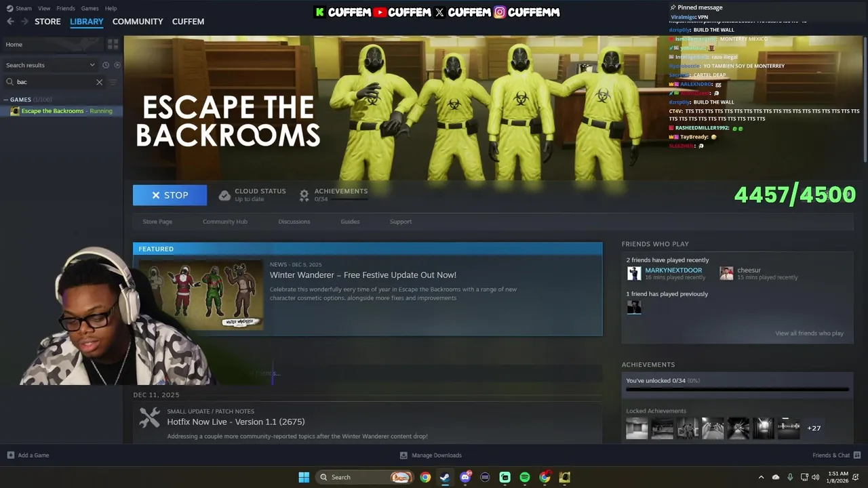Click the Cloud Status icon
The width and height of the screenshot is (868, 488).
(x=224, y=195)
